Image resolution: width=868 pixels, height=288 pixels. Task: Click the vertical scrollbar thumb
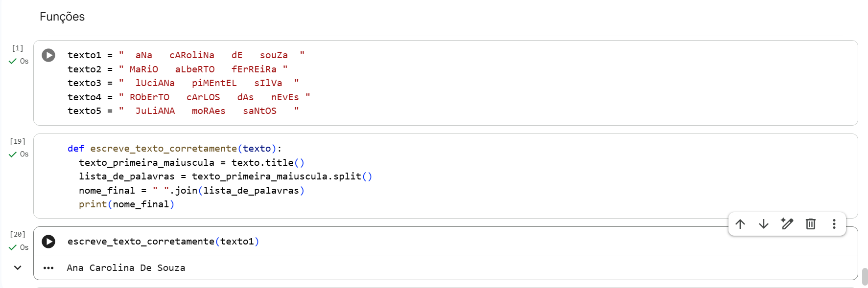[865, 276]
